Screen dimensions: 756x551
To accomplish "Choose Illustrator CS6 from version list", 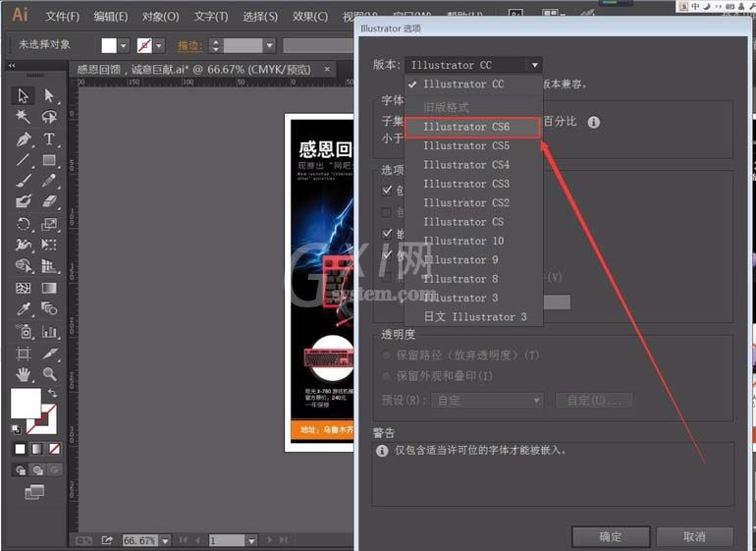I will (x=472, y=127).
